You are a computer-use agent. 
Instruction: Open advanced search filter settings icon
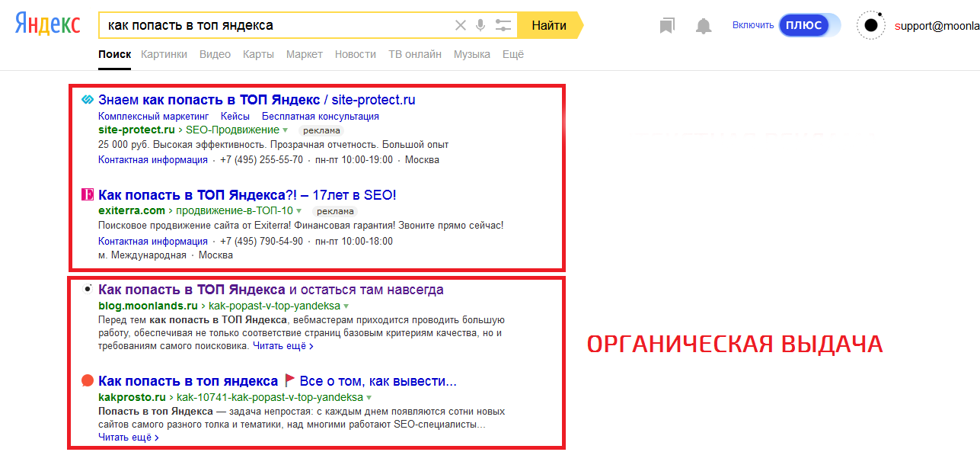coord(503,25)
